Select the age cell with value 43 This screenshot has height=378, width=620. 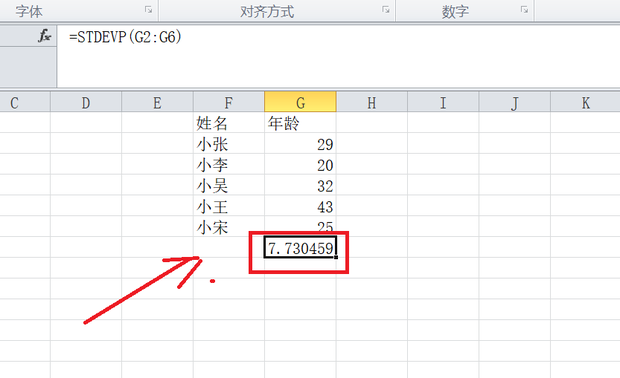(x=300, y=206)
